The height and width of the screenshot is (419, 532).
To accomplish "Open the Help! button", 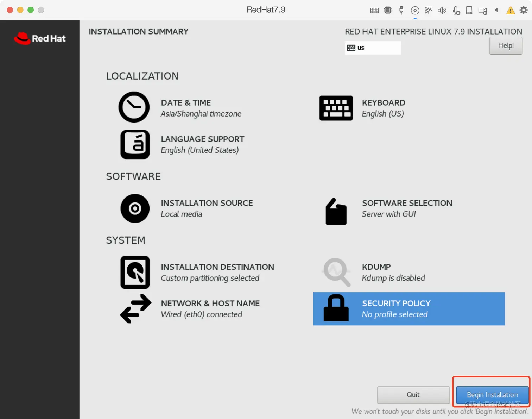I will (x=506, y=45).
